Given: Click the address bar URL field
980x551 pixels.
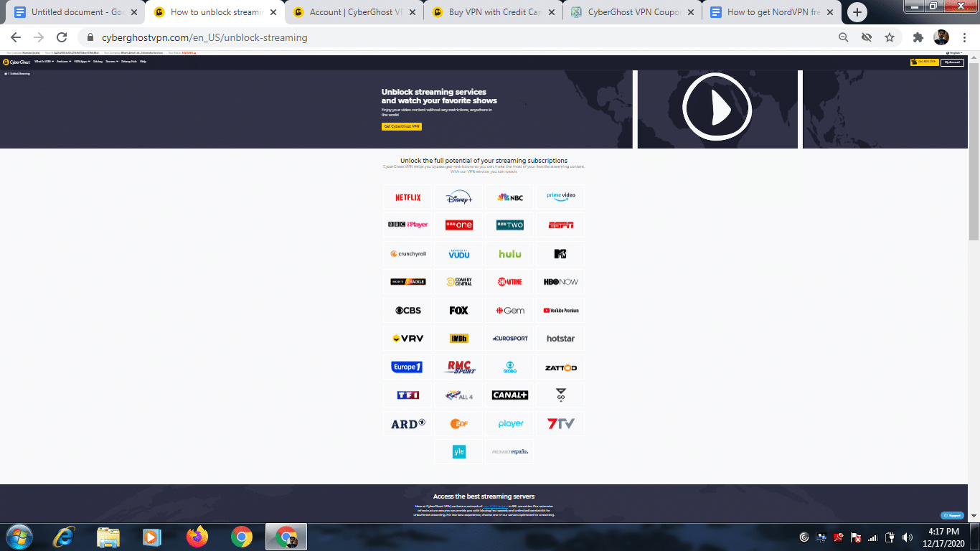Looking at the screenshot, I should click(459, 37).
